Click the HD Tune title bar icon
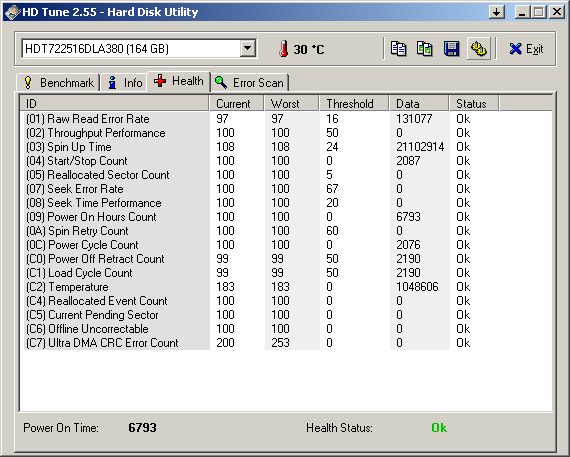 click(x=12, y=12)
